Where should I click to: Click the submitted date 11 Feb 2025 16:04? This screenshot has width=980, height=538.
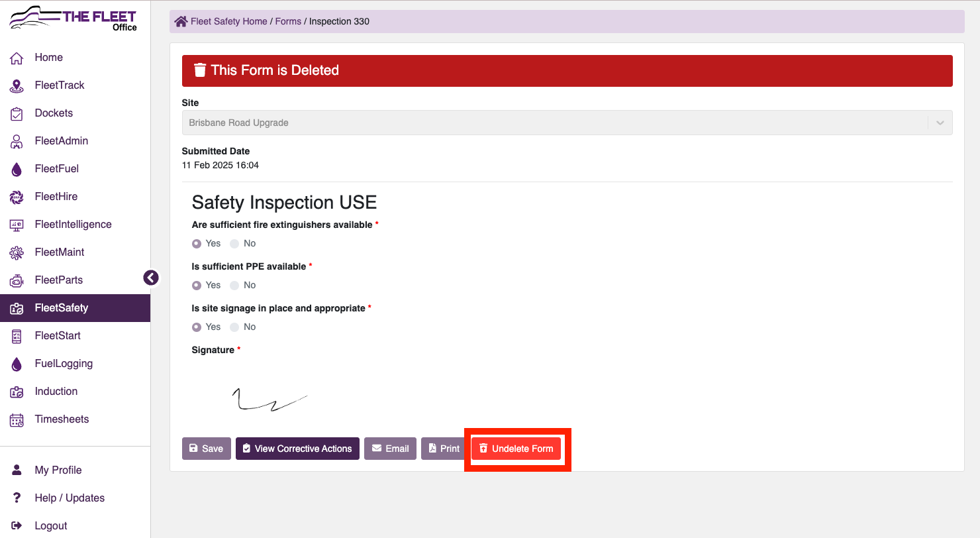pos(220,165)
